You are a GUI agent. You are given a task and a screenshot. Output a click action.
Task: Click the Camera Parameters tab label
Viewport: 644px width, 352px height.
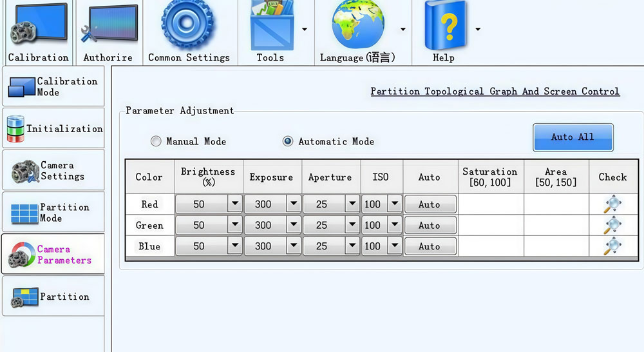click(x=64, y=255)
